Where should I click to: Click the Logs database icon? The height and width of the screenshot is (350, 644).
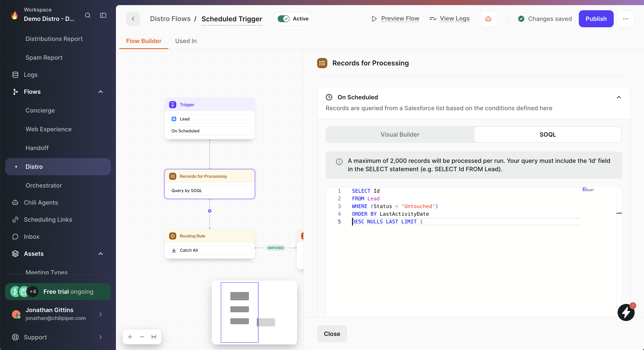(x=15, y=75)
